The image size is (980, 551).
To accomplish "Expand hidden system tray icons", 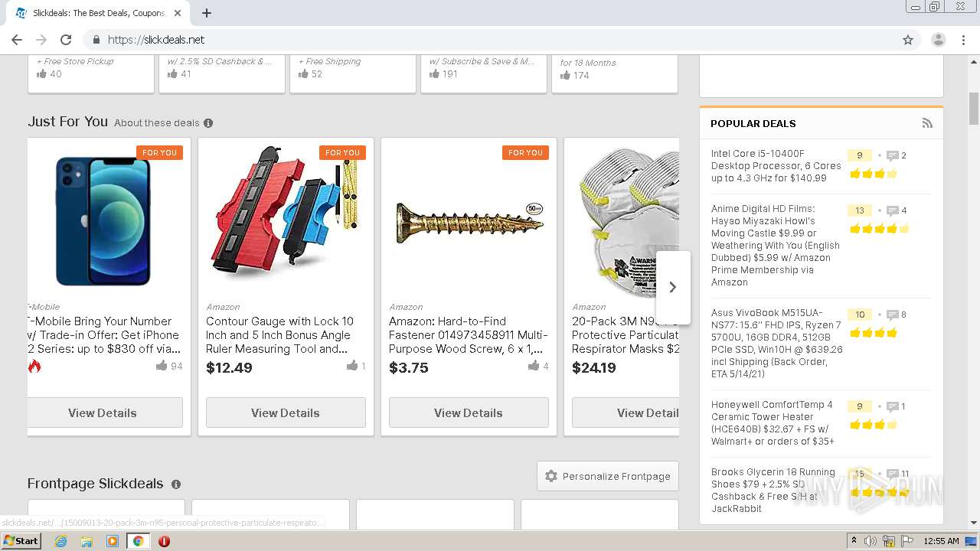I will (x=854, y=541).
